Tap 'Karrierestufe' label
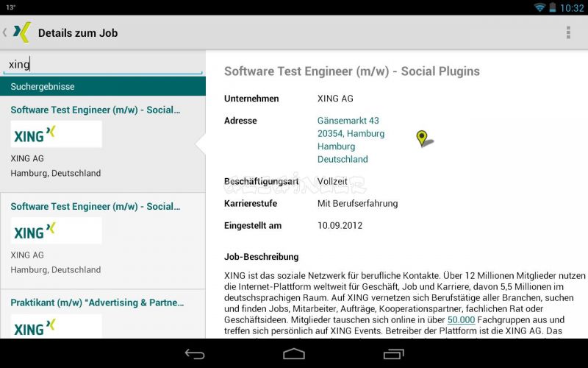The height and width of the screenshot is (368, 588). pos(251,204)
